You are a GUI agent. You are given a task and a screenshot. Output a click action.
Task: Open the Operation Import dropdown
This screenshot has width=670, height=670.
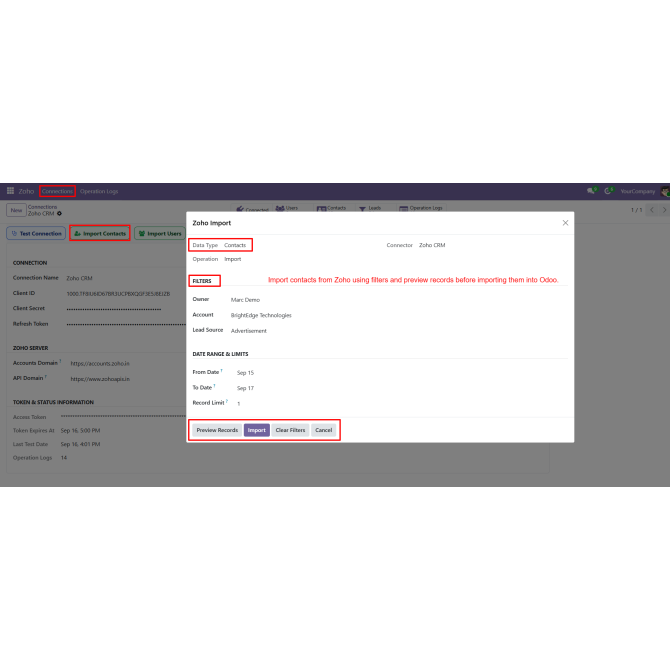pos(233,259)
